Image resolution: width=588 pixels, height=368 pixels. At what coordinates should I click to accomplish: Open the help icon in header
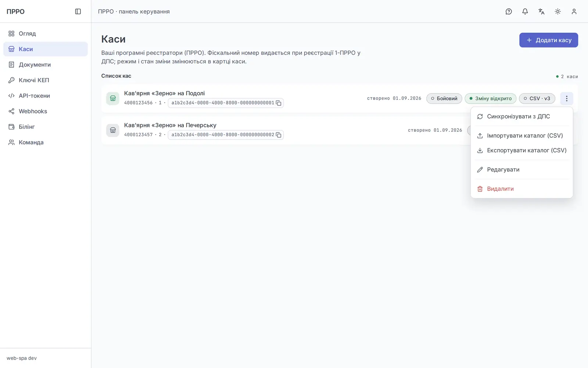[x=509, y=11]
